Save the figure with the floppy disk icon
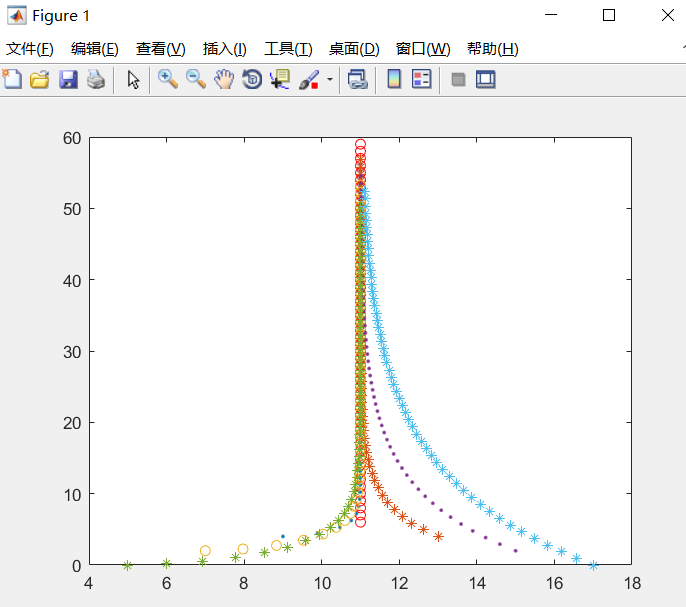The height and width of the screenshot is (607, 686). coord(68,80)
